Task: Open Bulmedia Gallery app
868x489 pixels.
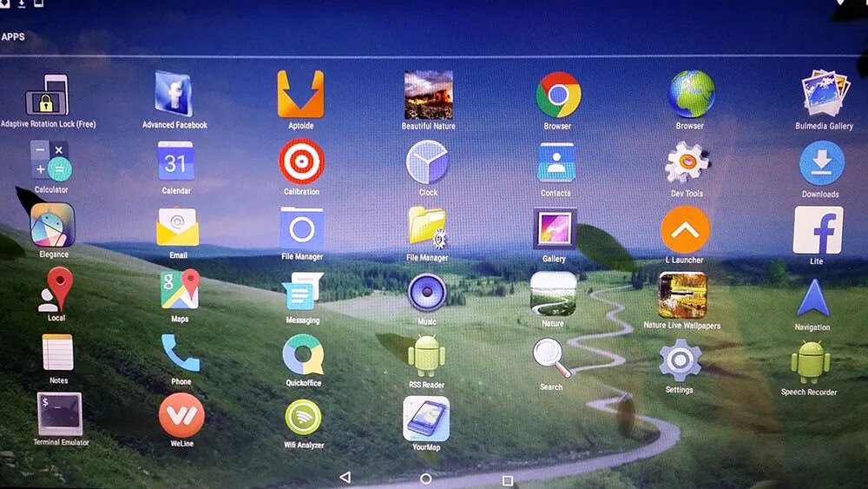Action: pos(825,93)
